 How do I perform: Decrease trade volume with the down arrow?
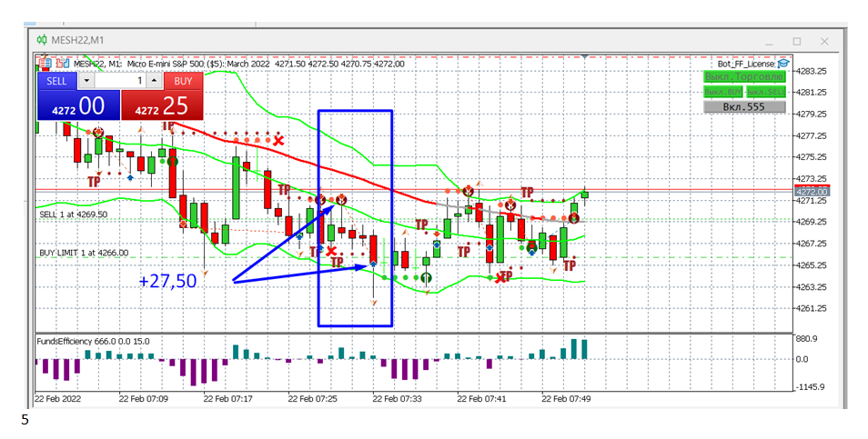click(x=86, y=81)
